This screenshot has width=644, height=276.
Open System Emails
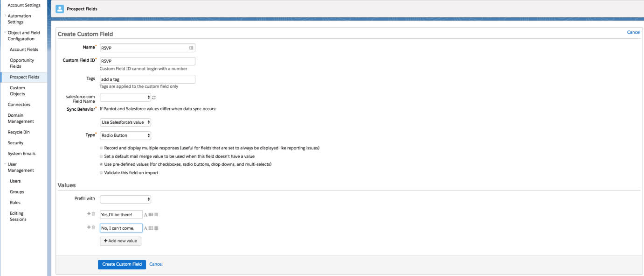[x=21, y=154]
